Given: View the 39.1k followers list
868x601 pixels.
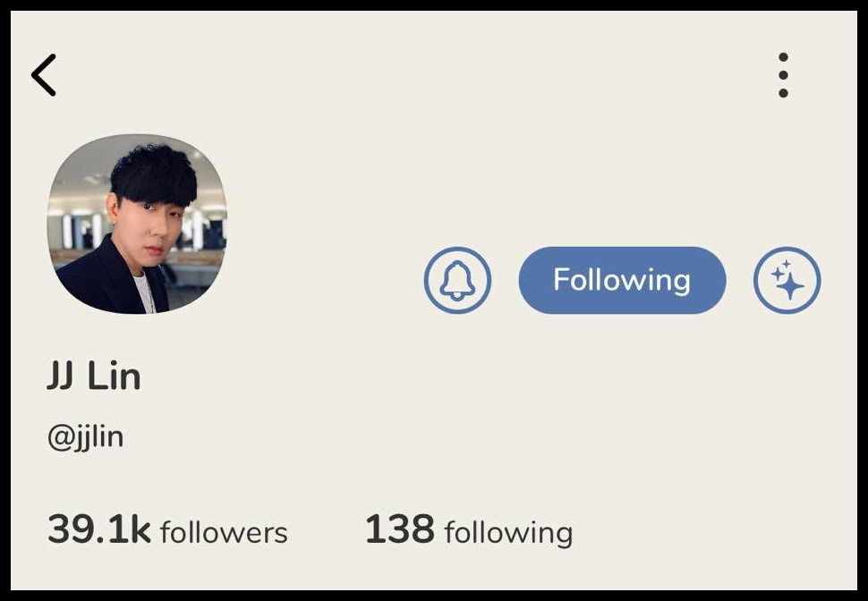Looking at the screenshot, I should (x=167, y=529).
